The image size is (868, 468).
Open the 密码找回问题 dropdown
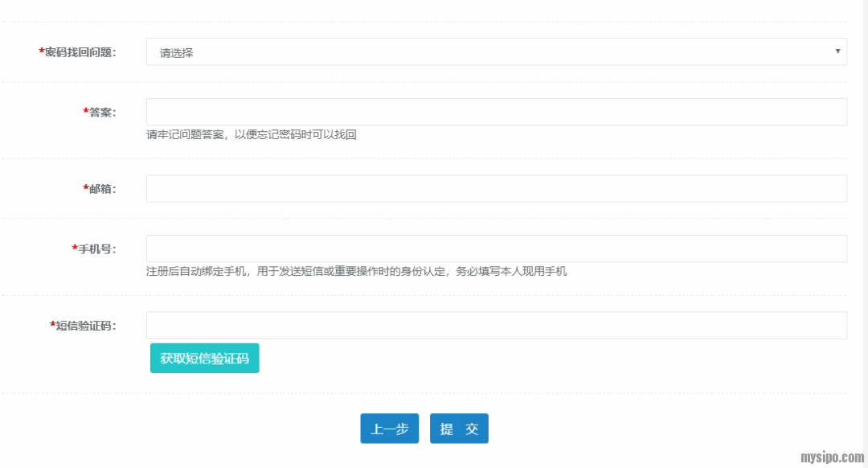pos(496,52)
